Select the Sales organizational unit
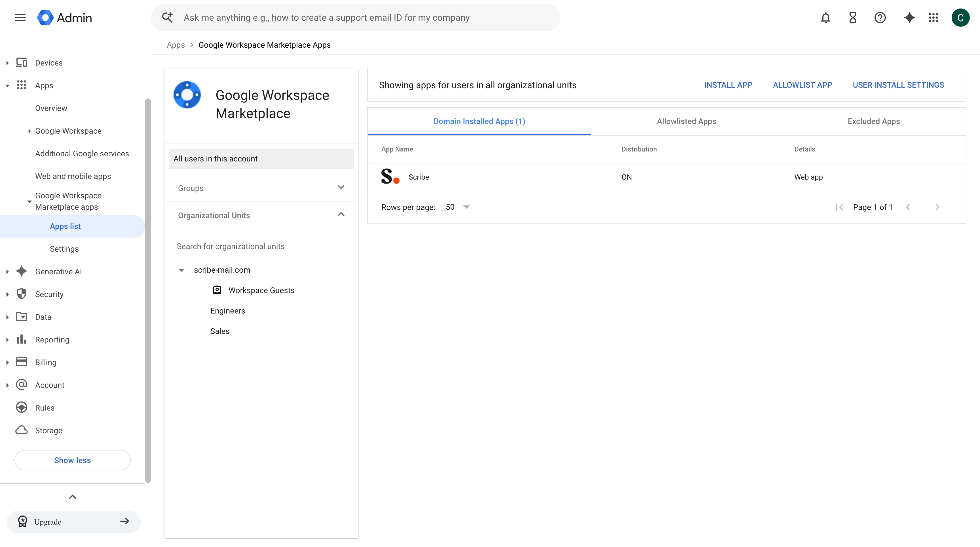Viewport: 980px width, 547px height. (219, 331)
